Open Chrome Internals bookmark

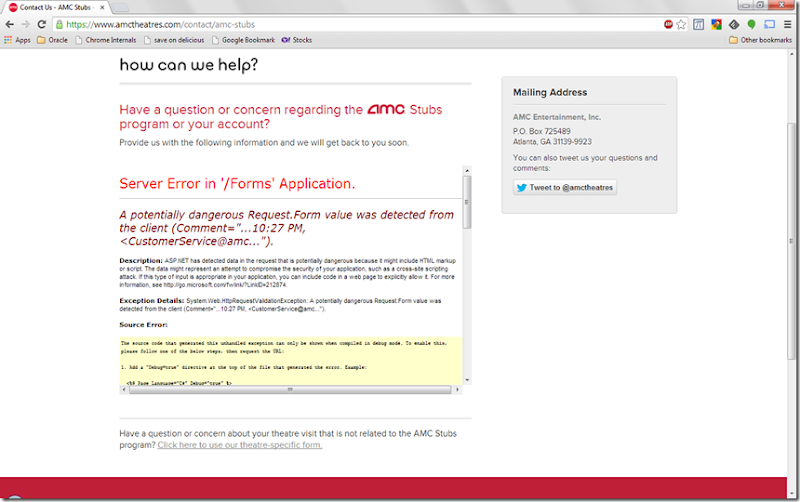[106, 40]
